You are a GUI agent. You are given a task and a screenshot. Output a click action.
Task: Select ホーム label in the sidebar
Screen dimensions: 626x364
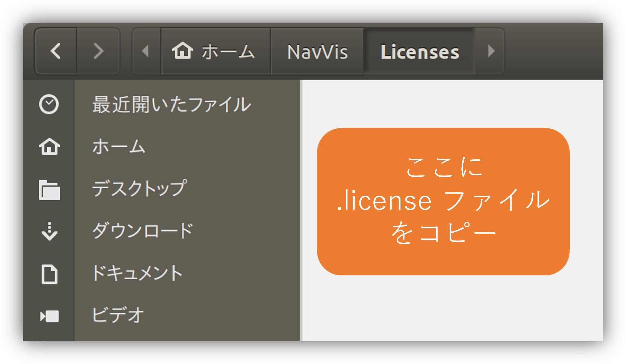[x=119, y=147]
